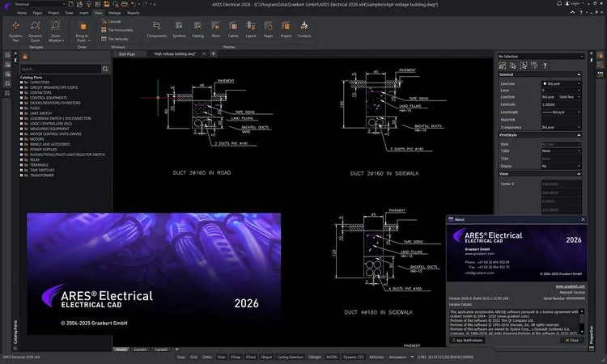Screen dimensions: 607x364
Task: Open the Catalog palette
Action: coord(197,30)
